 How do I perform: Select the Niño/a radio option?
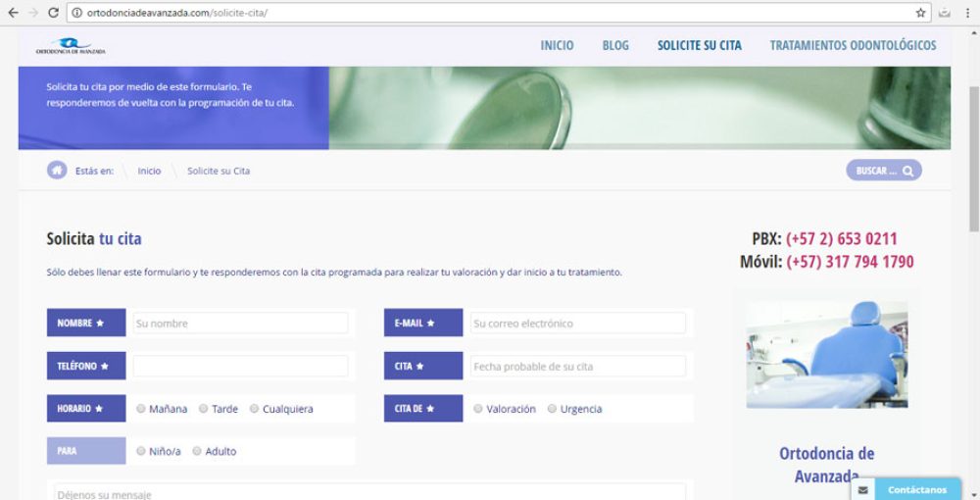click(x=142, y=452)
